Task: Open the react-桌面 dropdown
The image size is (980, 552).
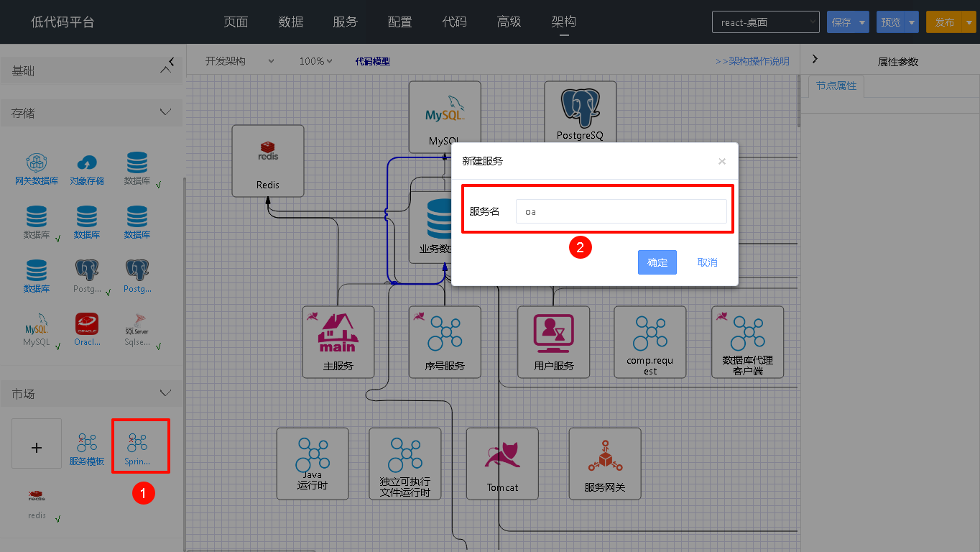Action: coord(766,22)
